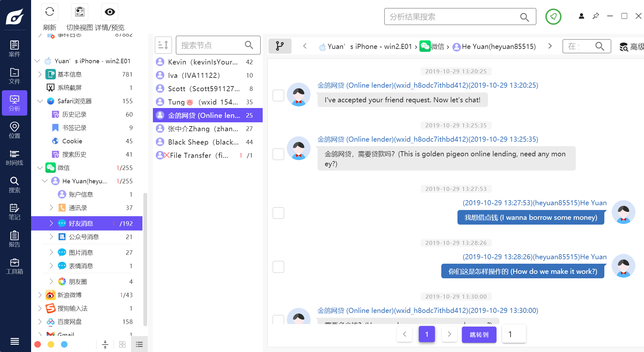Toggle the detail/preview eye icon
The height and width of the screenshot is (352, 644).
110,12
